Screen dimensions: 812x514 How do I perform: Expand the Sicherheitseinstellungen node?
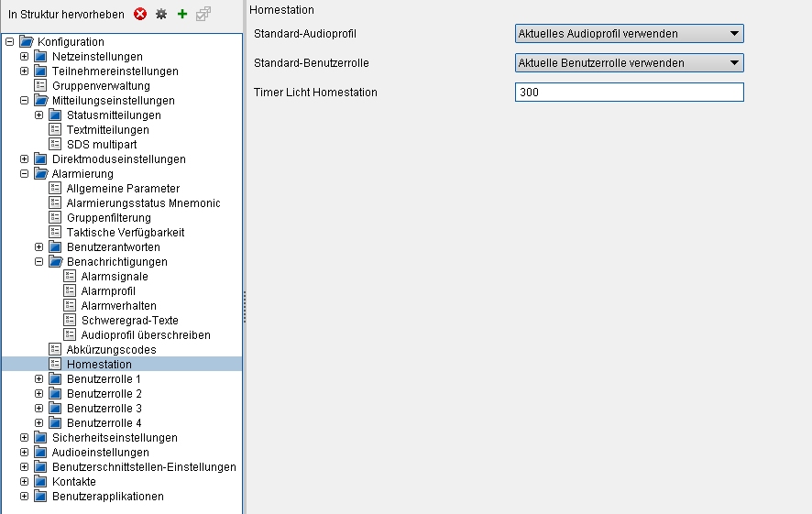(24, 438)
